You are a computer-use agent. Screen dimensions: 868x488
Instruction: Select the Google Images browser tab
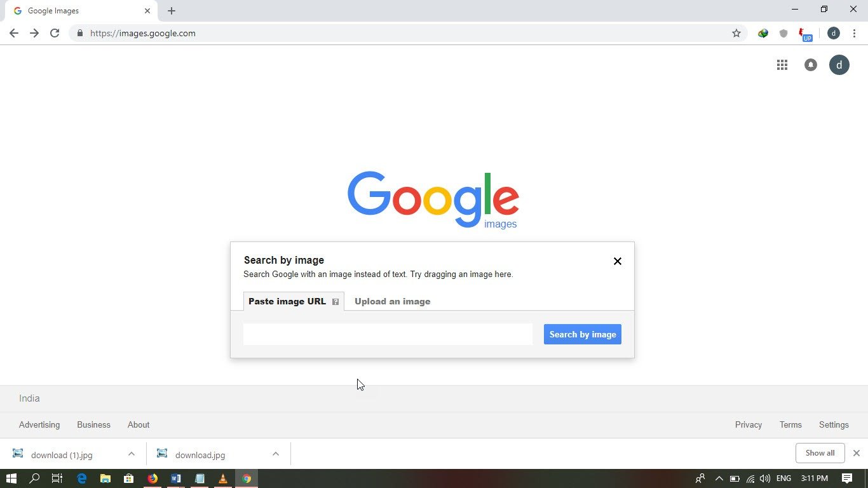coord(81,11)
